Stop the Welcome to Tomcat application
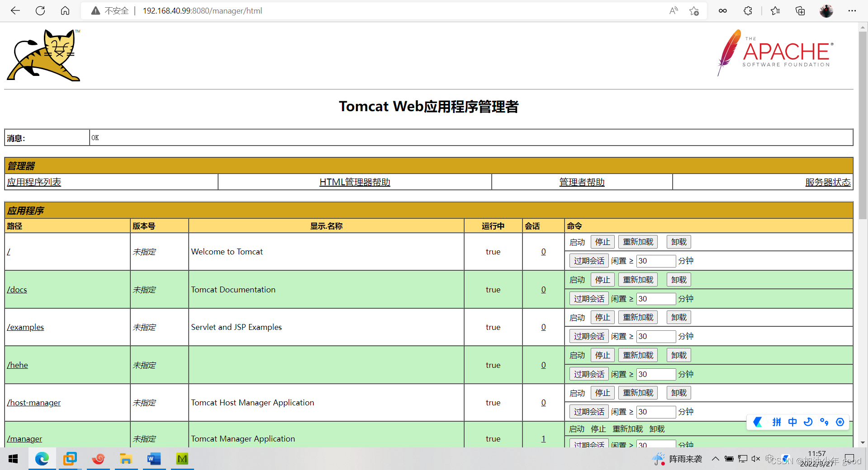Viewport: 868px width, 470px height. [602, 242]
